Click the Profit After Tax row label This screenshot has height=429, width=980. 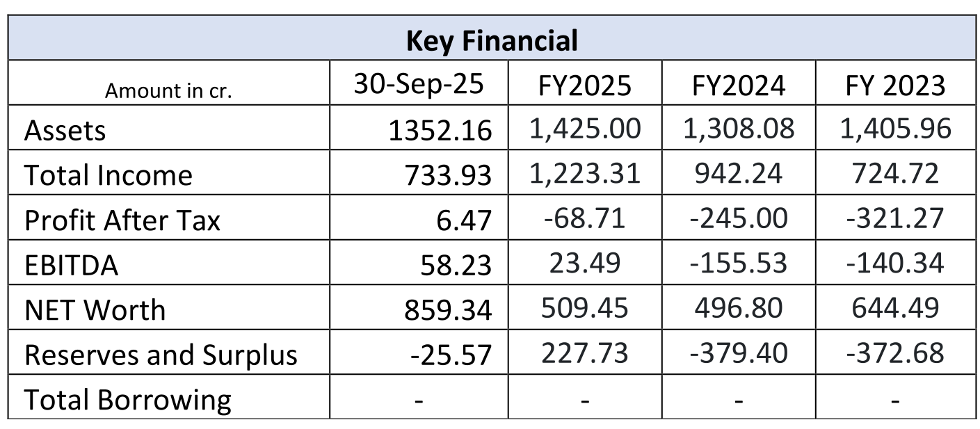(122, 220)
